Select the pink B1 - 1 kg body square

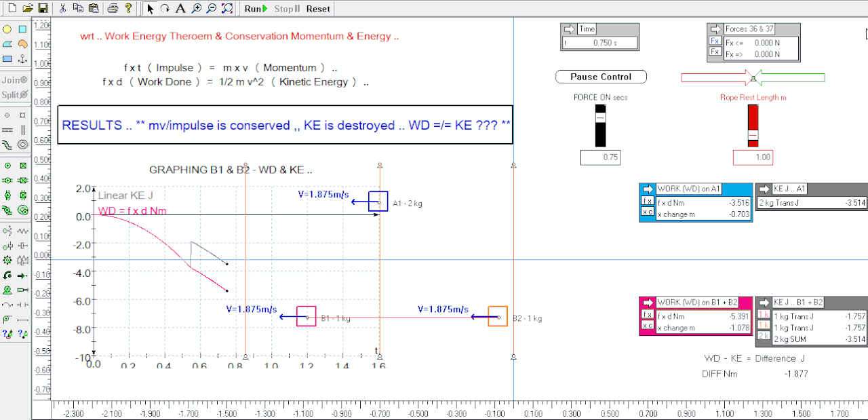point(307,316)
